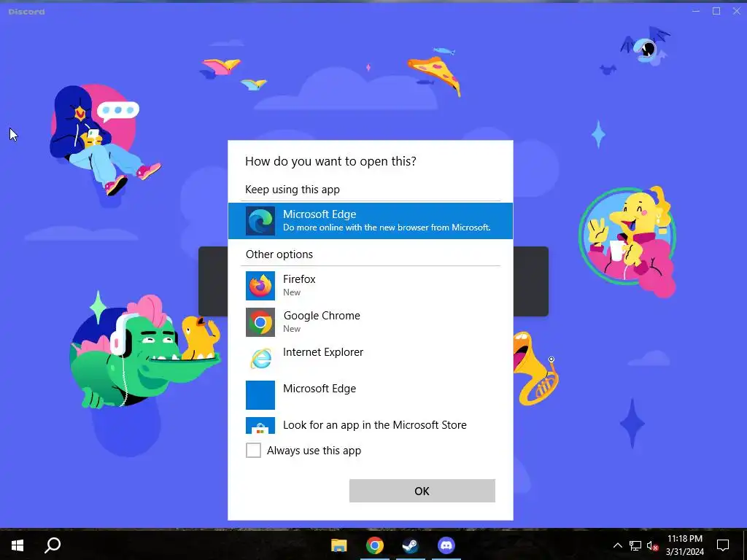Click the Microsoft Store bag icon

(260, 426)
